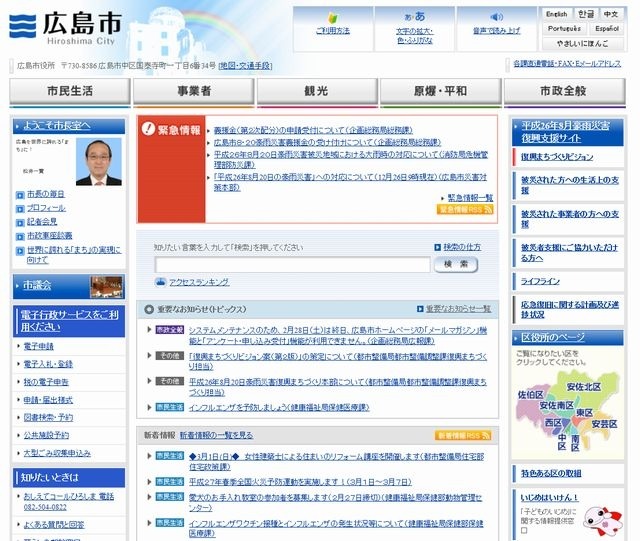Open the text enlargement あ icon

click(415, 16)
